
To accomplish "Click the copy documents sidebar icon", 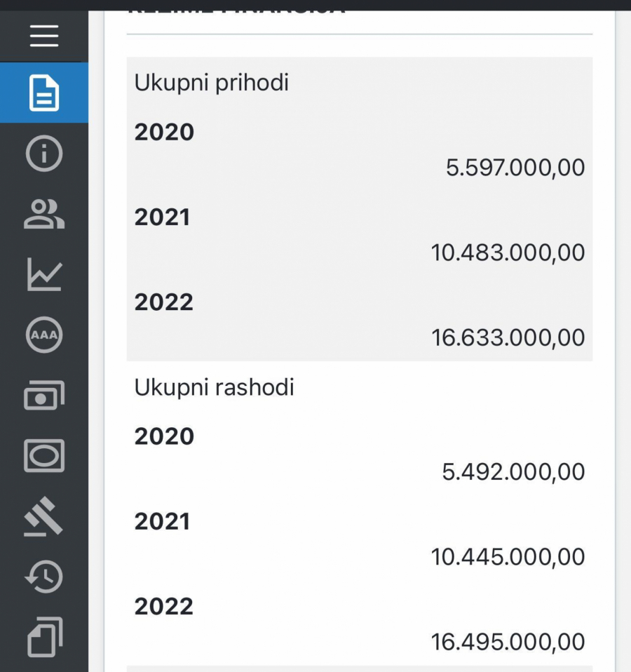I will click(44, 637).
